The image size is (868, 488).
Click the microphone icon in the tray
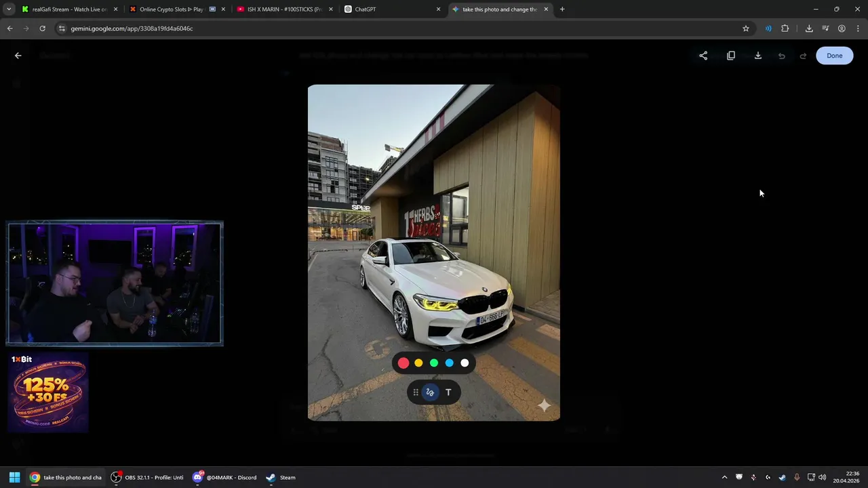pyautogui.click(x=797, y=477)
